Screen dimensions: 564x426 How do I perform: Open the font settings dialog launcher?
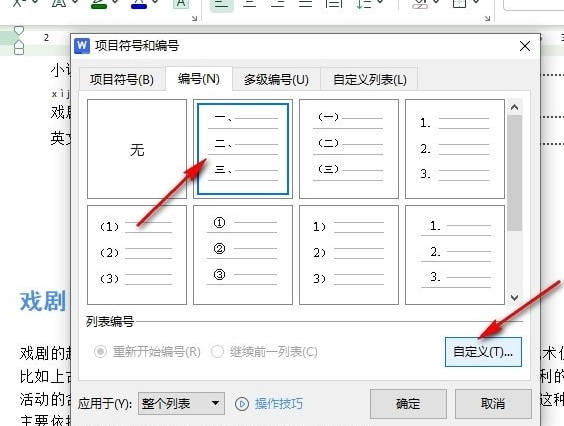click(x=194, y=18)
